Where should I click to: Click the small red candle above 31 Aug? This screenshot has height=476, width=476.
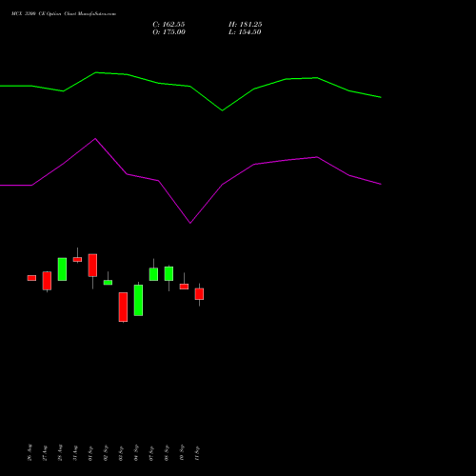point(77,259)
